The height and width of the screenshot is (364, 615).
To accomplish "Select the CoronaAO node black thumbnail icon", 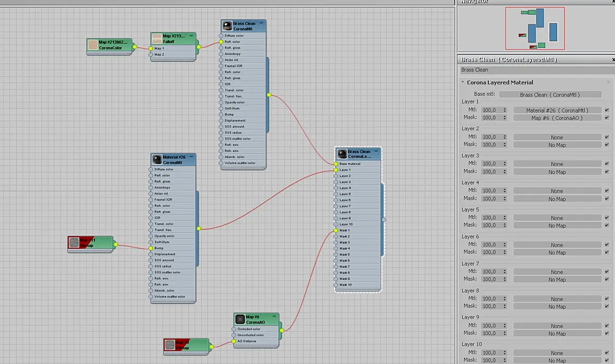I will point(240,319).
